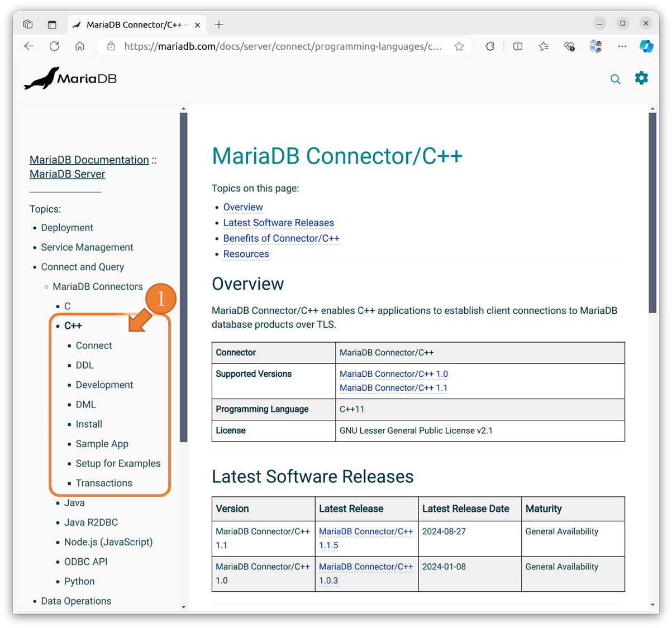Bookmark this page with the star icon
672x628 pixels.
pyautogui.click(x=459, y=46)
